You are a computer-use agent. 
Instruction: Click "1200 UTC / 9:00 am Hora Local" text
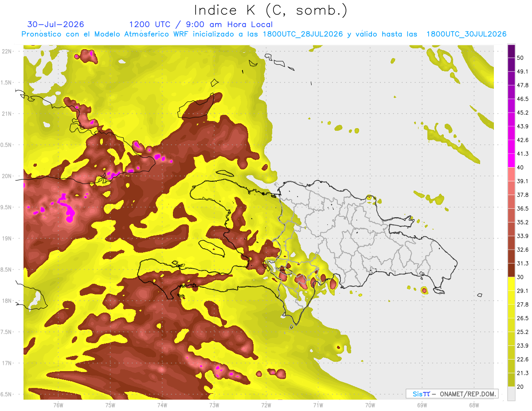[x=201, y=24]
